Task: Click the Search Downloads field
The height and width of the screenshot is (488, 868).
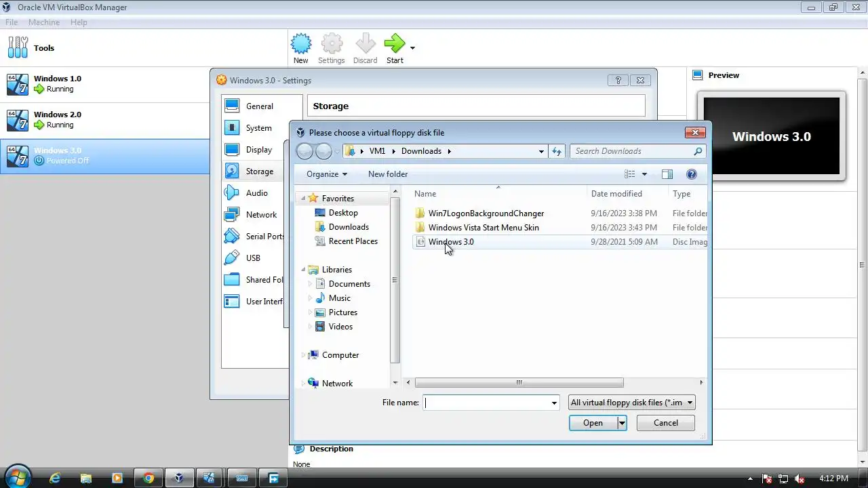Action: pos(637,151)
